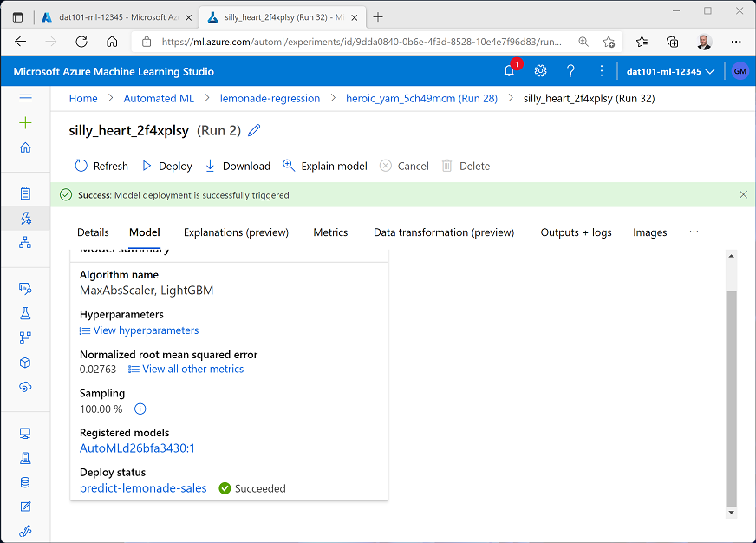The height and width of the screenshot is (543, 756).
Task: Click the notifications bell icon
Action: (x=509, y=71)
